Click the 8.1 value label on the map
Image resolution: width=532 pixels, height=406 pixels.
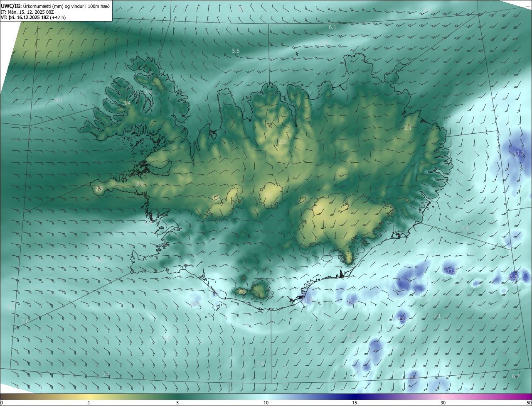(x=59, y=100)
